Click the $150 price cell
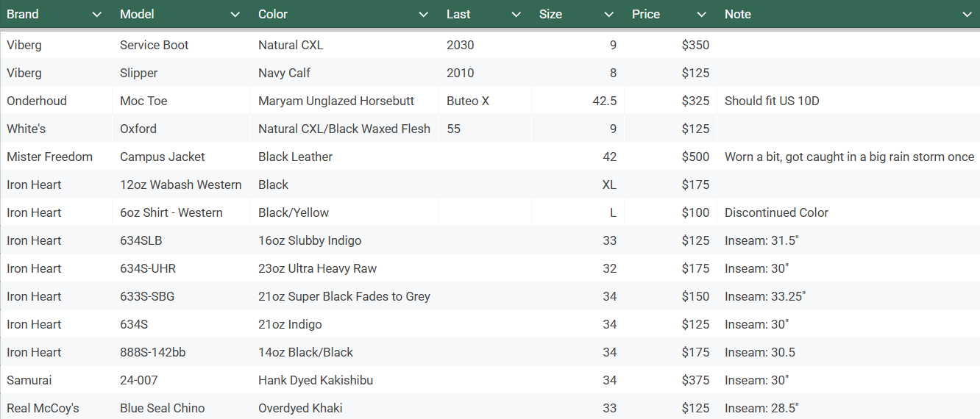 click(670, 296)
